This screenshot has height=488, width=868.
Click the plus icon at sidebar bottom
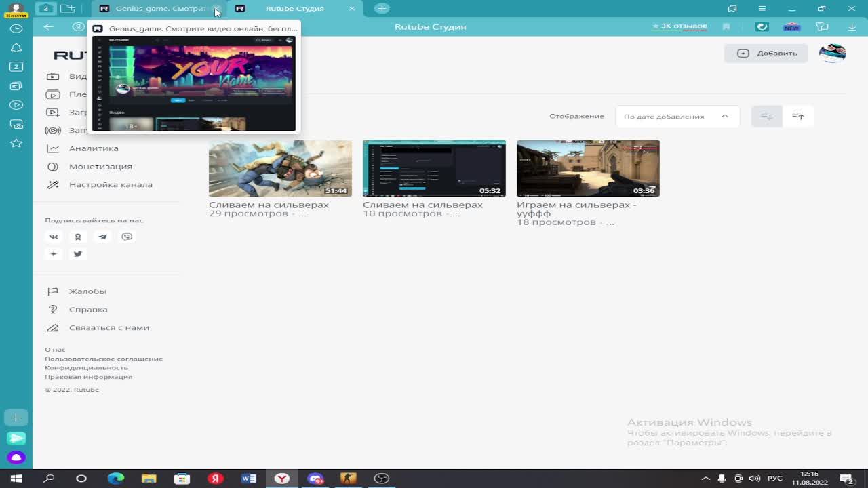(x=16, y=418)
